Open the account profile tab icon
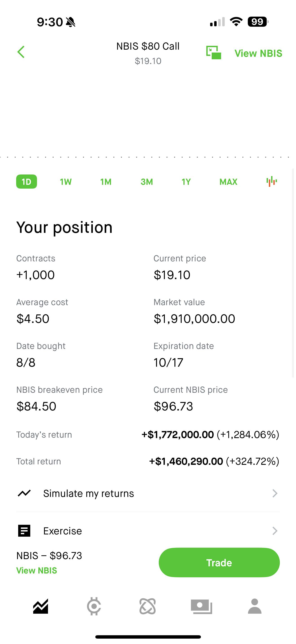Screen dimensions: 296x644 pyautogui.click(x=255, y=606)
